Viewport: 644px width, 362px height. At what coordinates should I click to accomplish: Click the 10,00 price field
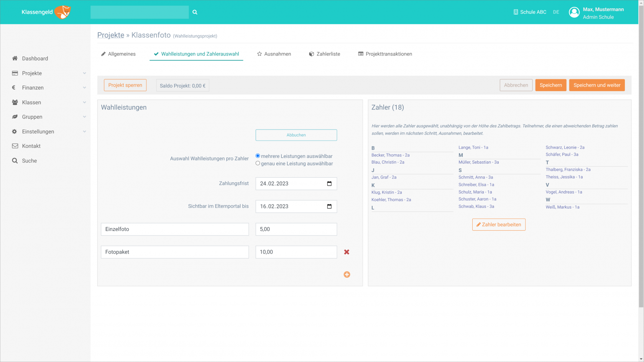click(296, 252)
